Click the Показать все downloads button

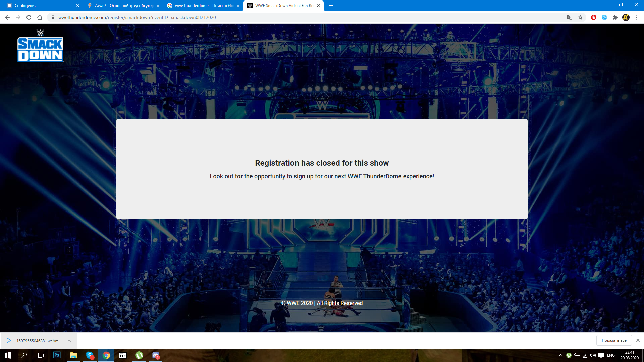coord(614,340)
